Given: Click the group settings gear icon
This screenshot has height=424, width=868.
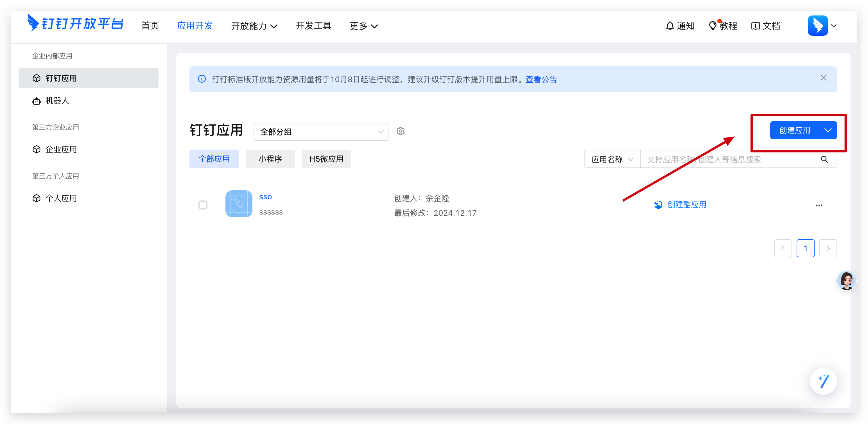Looking at the screenshot, I should point(400,131).
